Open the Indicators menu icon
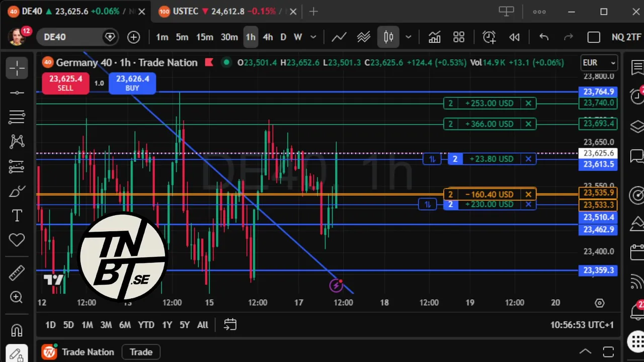 [434, 37]
